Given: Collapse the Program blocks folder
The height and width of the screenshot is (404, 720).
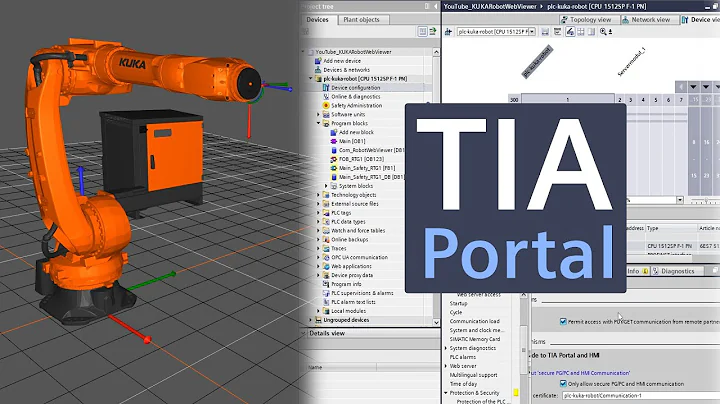Looking at the screenshot, I should 319,123.
